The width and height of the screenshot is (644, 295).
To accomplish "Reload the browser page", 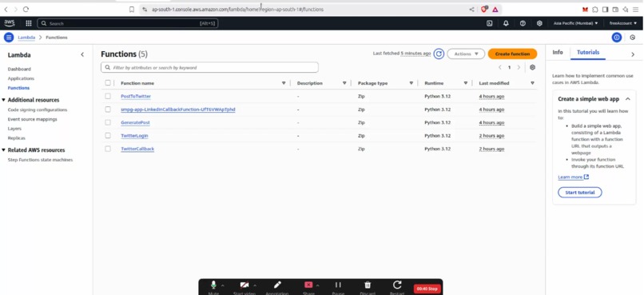I will coord(26,9).
